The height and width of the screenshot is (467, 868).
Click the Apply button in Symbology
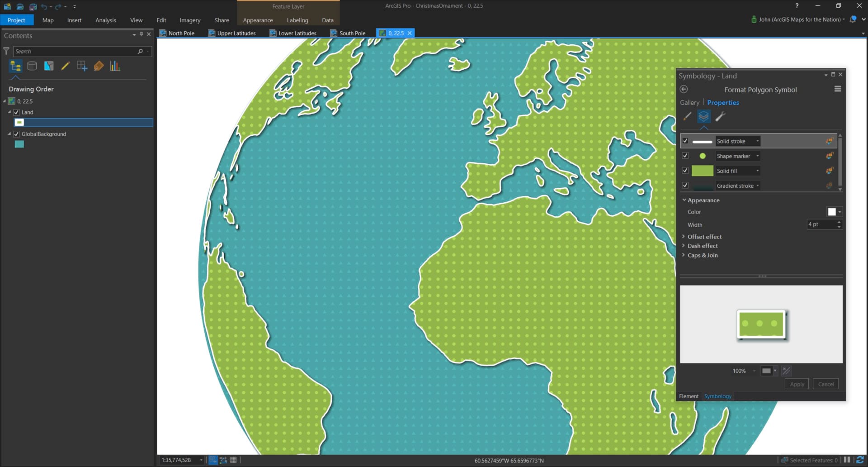[797, 384]
